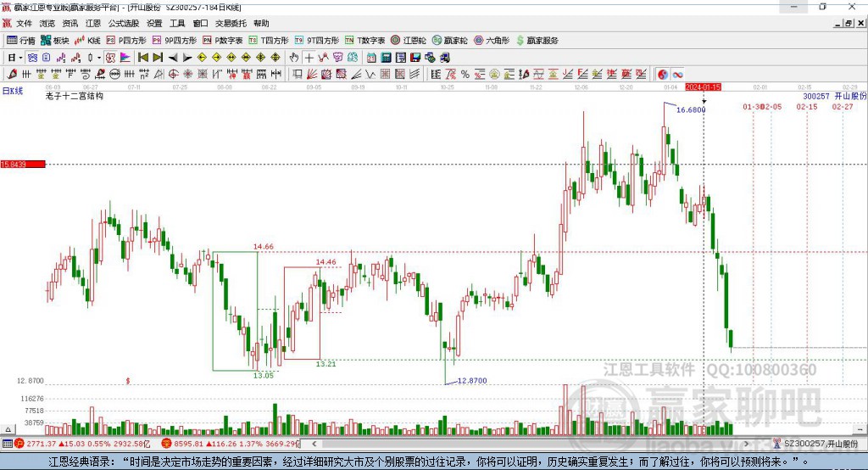Image resolution: width=868 pixels, height=470 pixels.
Task: Click the up-arrow expander left of volume panel
Action: click(8, 429)
